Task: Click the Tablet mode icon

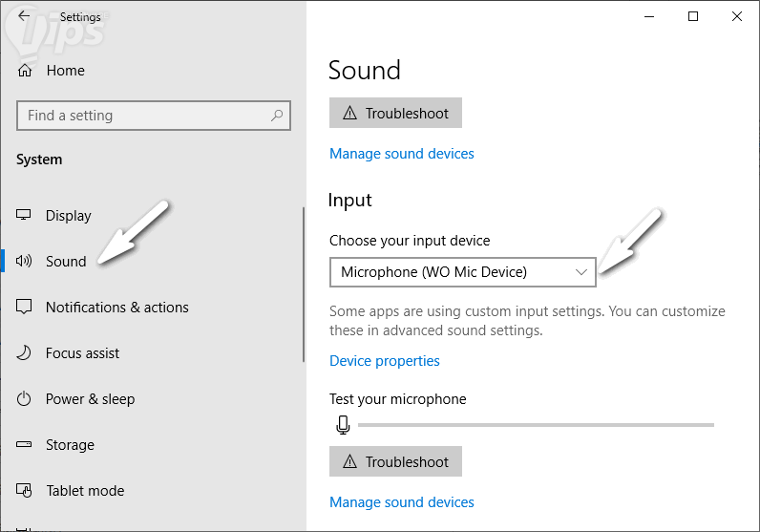Action: (x=25, y=491)
